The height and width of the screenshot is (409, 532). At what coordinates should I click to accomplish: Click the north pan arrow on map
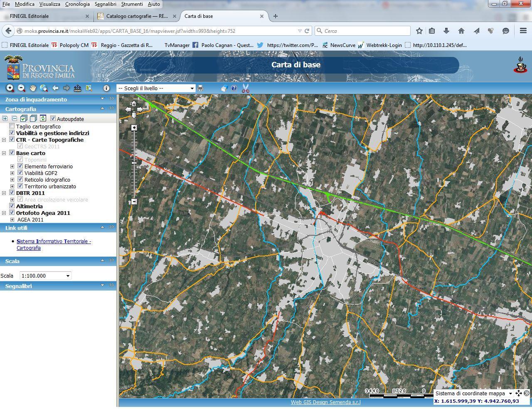[133, 103]
